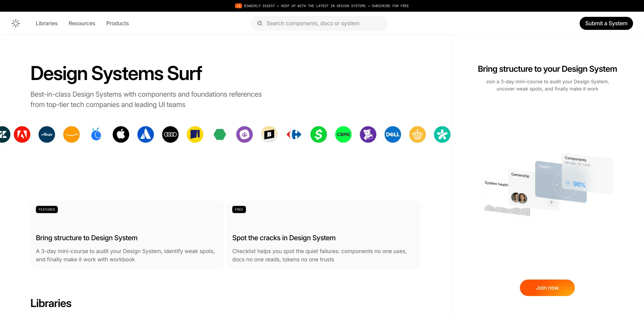This screenshot has height=318, width=644.
Task: Click the Adobe logo icon
Action: pos(22,135)
